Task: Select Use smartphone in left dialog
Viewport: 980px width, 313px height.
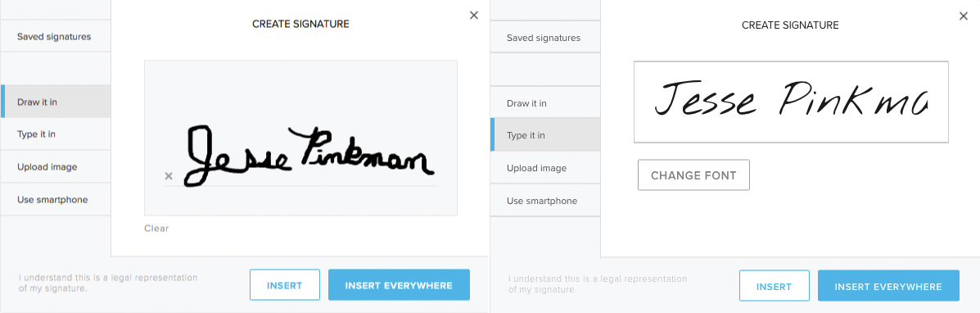Action: (x=56, y=200)
